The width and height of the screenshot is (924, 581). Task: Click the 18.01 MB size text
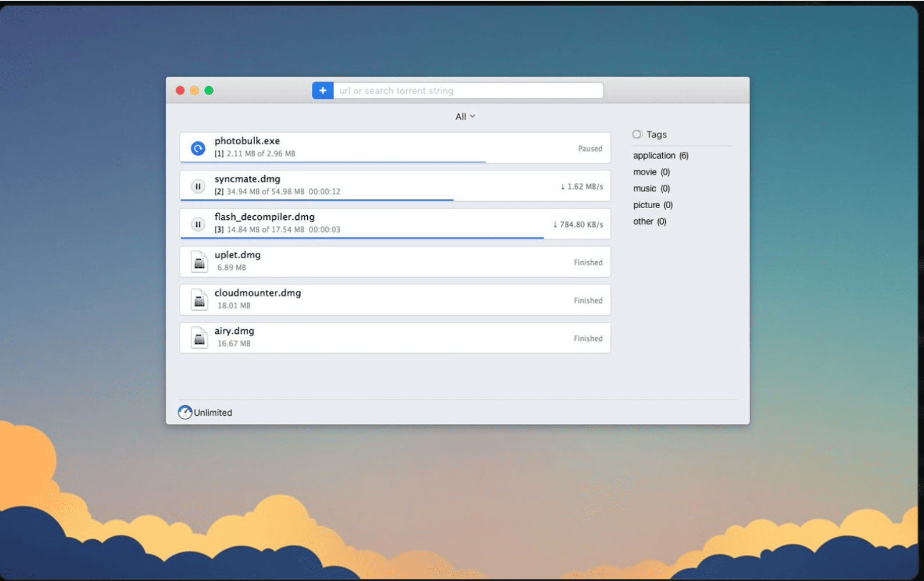click(x=234, y=305)
